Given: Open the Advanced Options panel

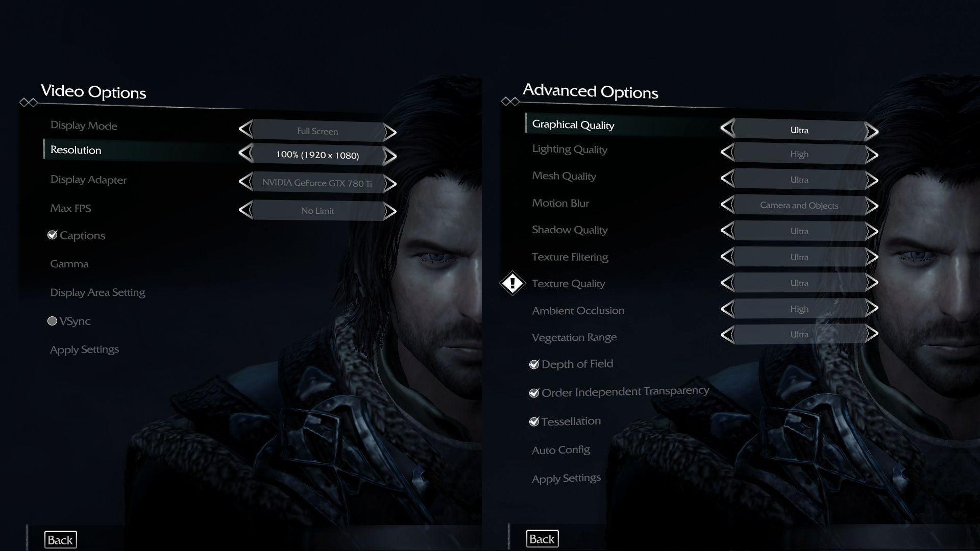Looking at the screenshot, I should coord(590,91).
